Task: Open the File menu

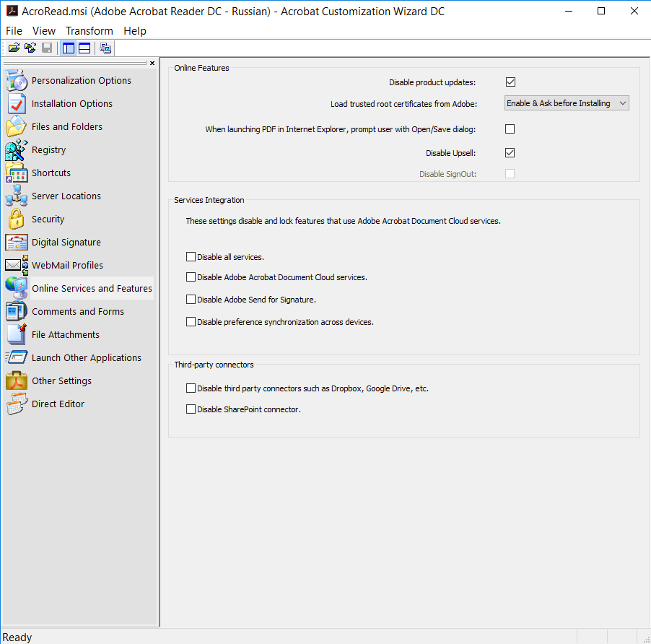Action: [x=14, y=31]
